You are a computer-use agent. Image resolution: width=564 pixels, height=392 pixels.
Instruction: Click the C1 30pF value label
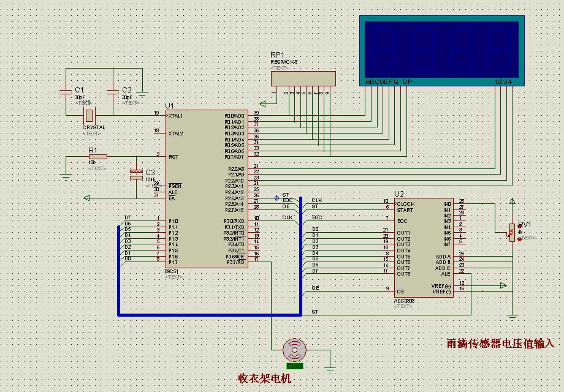pos(80,97)
